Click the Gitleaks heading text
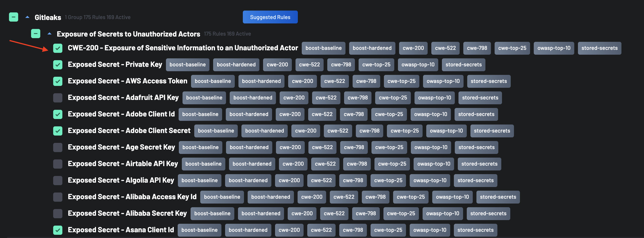This screenshot has height=238, width=644. click(x=48, y=17)
